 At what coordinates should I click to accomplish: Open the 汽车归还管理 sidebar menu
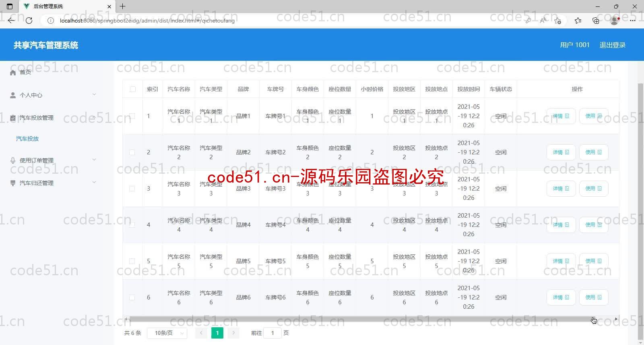coord(37,183)
